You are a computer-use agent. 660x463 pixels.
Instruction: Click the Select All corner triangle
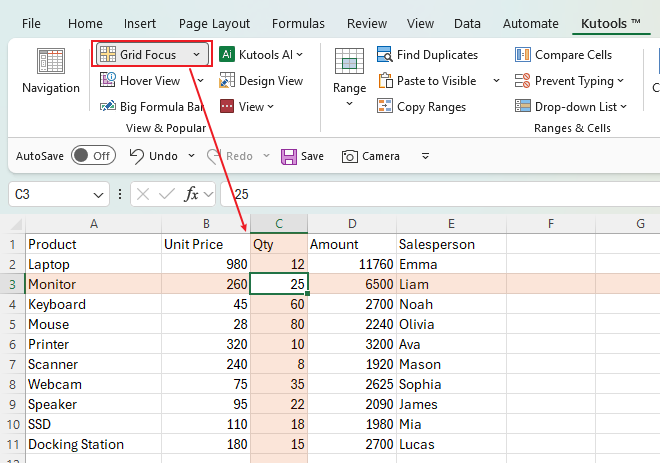(x=16, y=224)
